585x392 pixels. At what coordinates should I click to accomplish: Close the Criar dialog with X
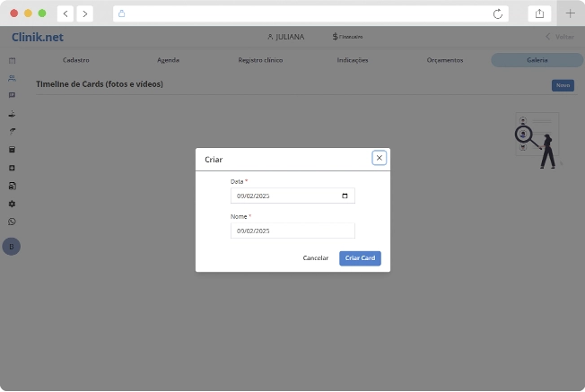380,158
